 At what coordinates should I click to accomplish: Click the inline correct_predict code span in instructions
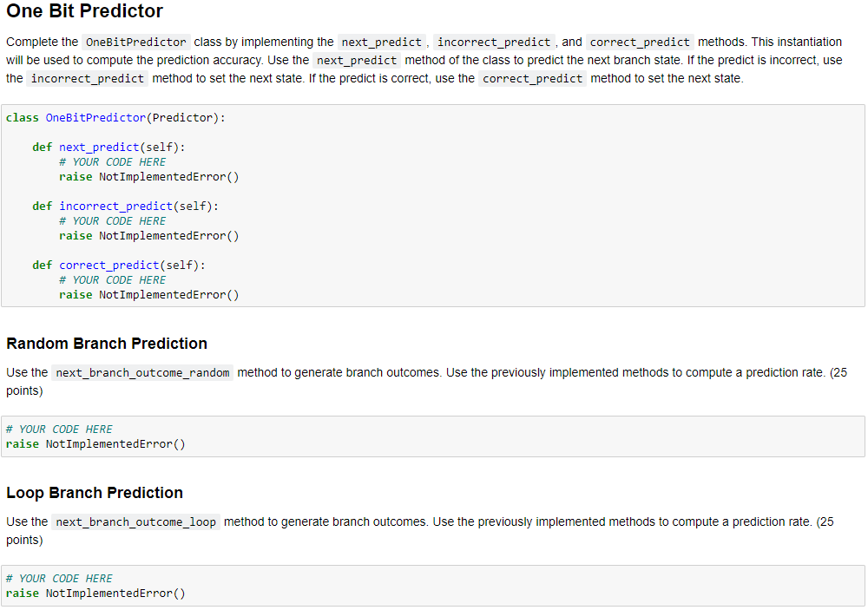point(640,42)
